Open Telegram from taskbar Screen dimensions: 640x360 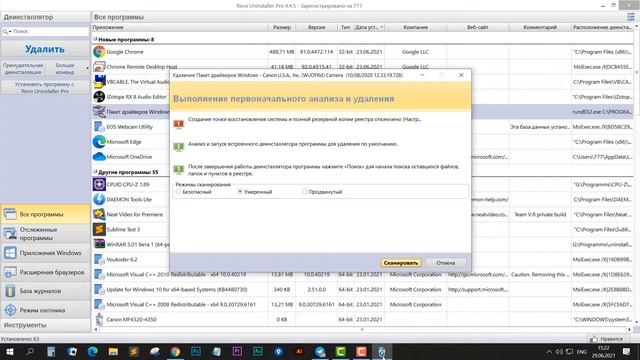tap(320, 351)
